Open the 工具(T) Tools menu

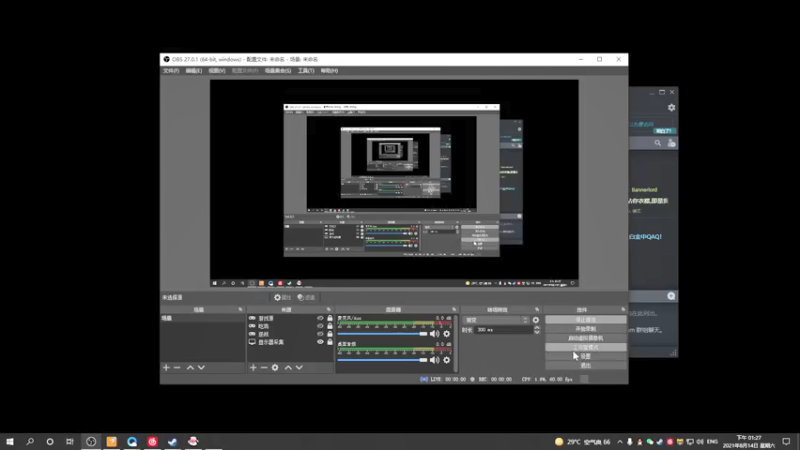306,71
